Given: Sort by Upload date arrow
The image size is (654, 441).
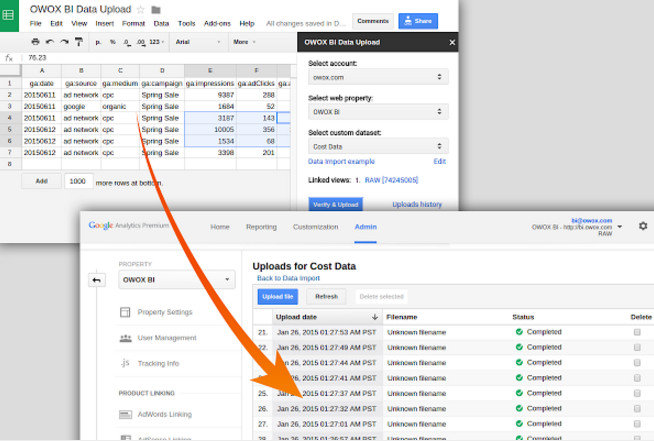Looking at the screenshot, I should point(375,317).
